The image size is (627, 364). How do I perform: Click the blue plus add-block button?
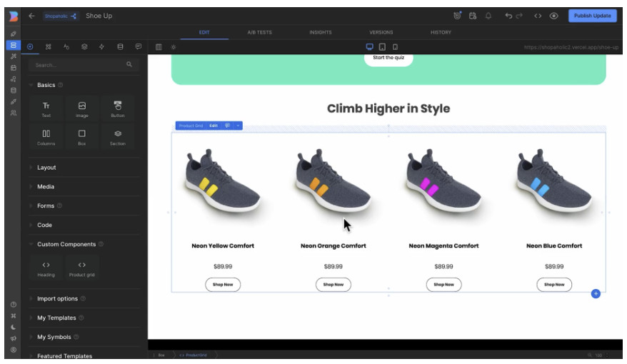pos(596,294)
